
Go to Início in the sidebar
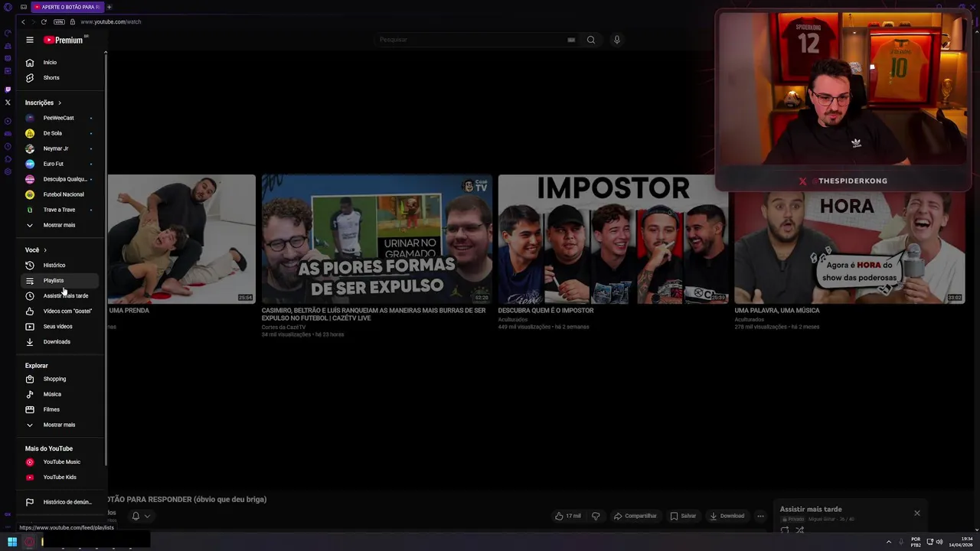(x=61, y=62)
